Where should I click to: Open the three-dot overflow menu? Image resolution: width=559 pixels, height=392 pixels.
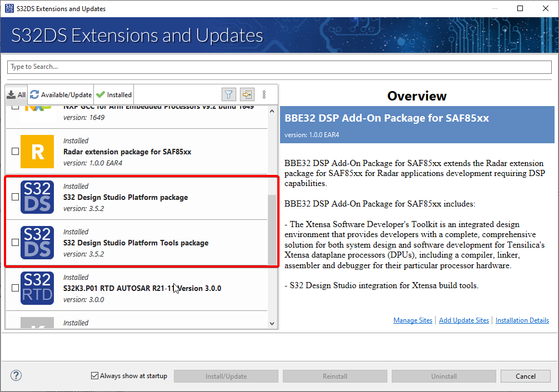pyautogui.click(x=264, y=94)
